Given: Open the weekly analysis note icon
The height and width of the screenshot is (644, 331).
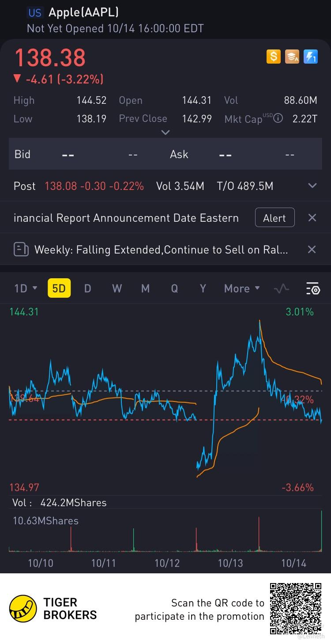Looking at the screenshot, I should click(x=21, y=250).
